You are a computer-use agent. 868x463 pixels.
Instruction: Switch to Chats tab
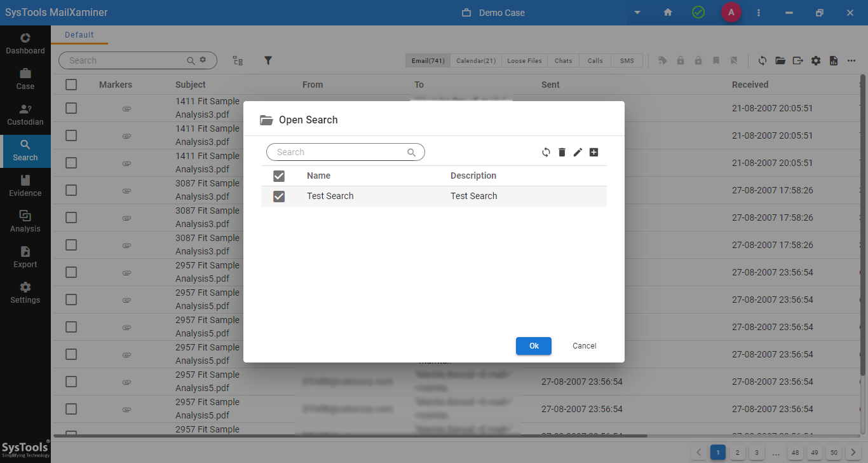coord(563,60)
